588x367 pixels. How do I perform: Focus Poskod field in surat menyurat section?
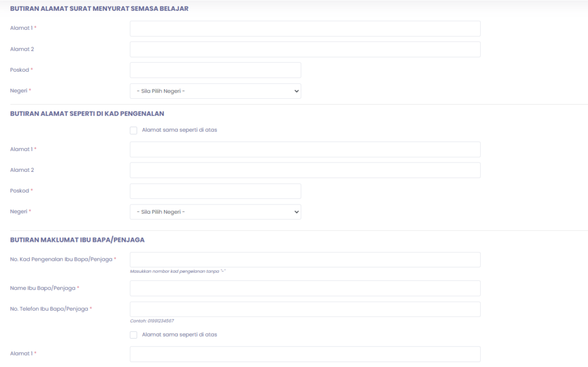click(215, 70)
